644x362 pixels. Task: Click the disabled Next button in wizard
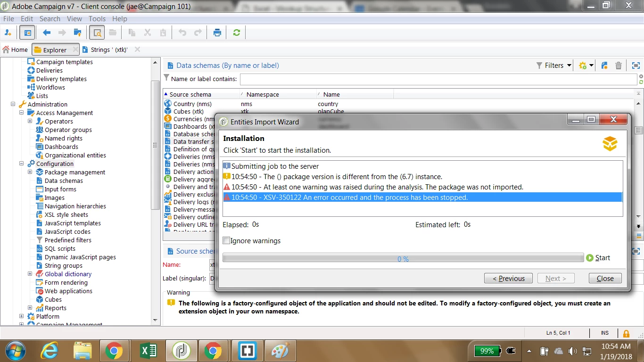[555, 278]
